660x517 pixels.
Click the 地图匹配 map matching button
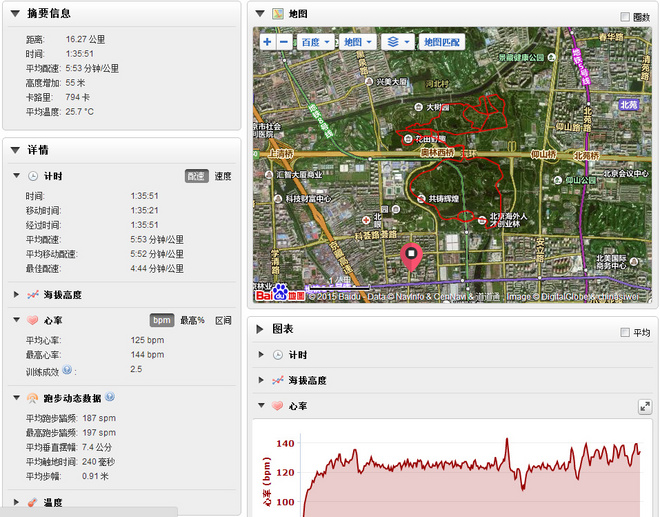tap(441, 43)
